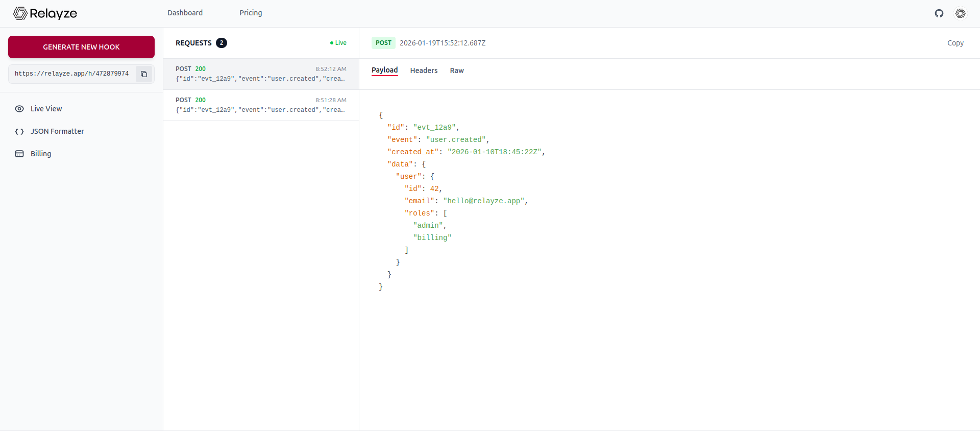980x431 pixels.
Task: Click the Billing card icon
Action: tap(19, 154)
